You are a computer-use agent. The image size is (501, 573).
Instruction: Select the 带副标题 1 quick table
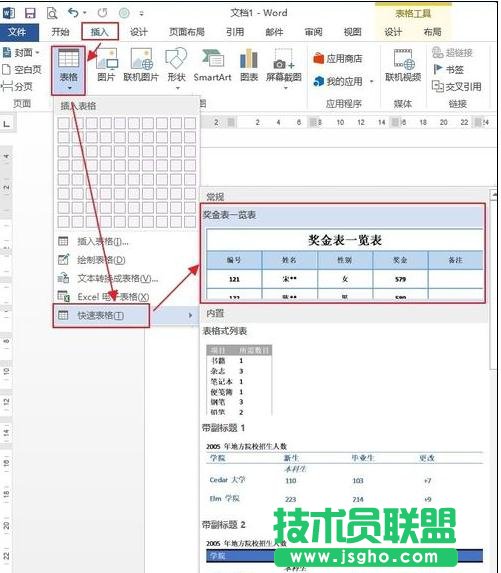344,474
